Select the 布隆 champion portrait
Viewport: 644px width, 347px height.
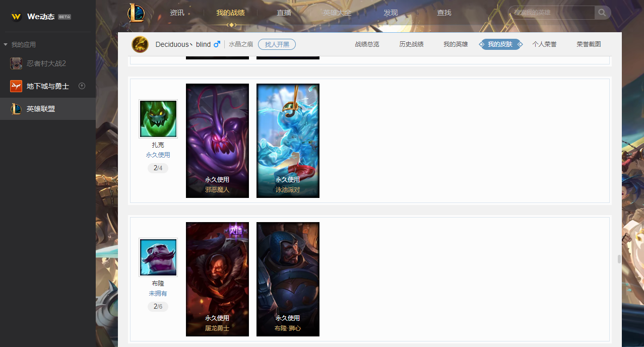pos(158,257)
